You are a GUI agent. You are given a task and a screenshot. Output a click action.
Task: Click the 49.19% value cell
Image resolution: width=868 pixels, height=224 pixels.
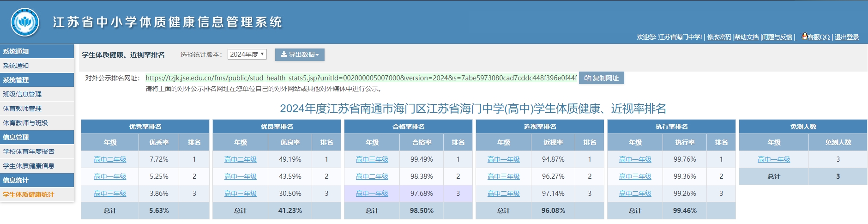290,159
